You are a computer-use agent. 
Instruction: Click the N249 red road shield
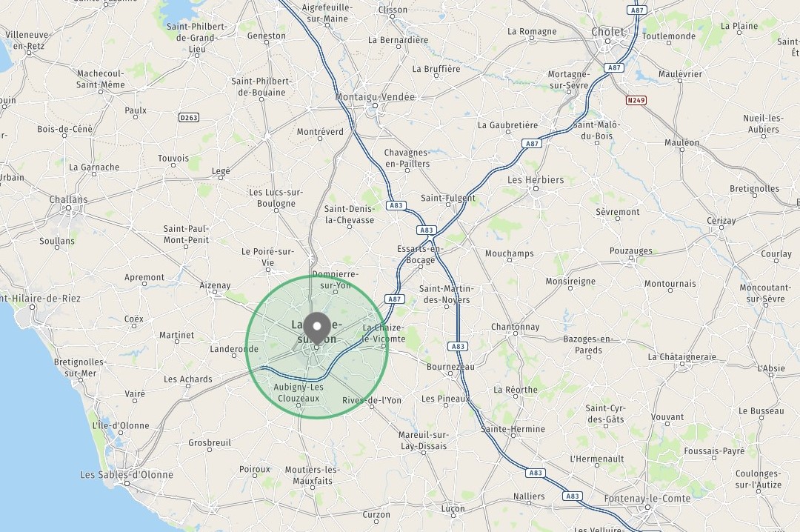tap(636, 100)
